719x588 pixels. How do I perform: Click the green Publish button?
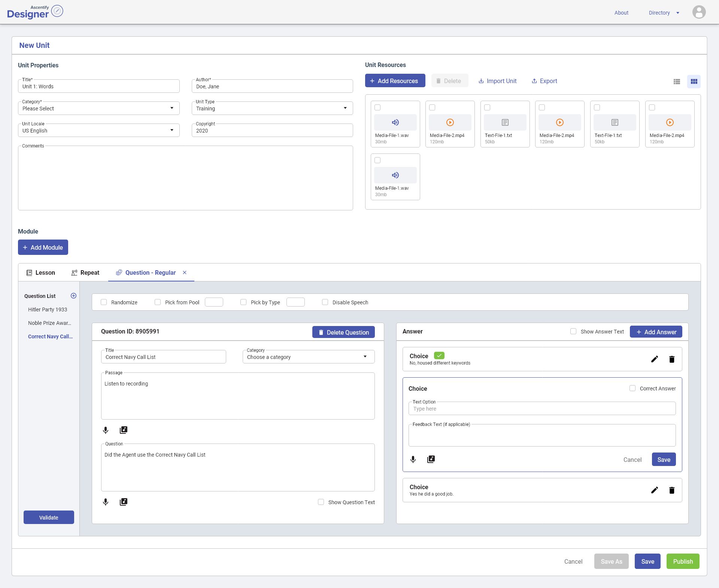coord(683,561)
